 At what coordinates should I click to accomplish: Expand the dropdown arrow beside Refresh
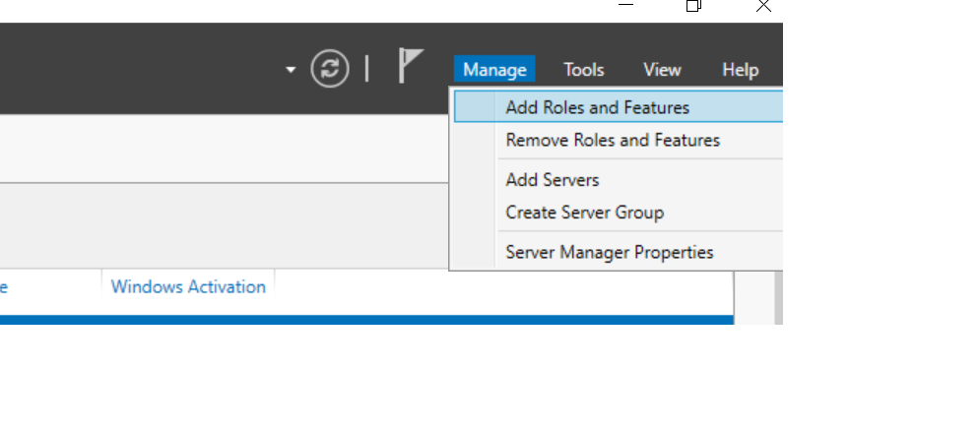(x=291, y=70)
